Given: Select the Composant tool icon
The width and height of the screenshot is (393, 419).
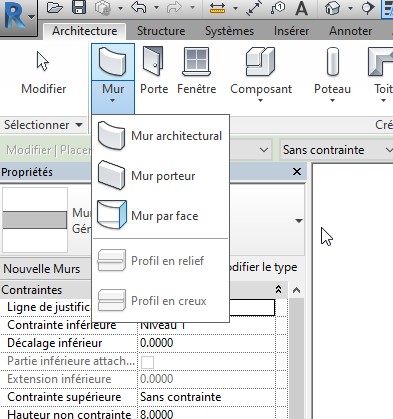Looking at the screenshot, I should pos(261,62).
